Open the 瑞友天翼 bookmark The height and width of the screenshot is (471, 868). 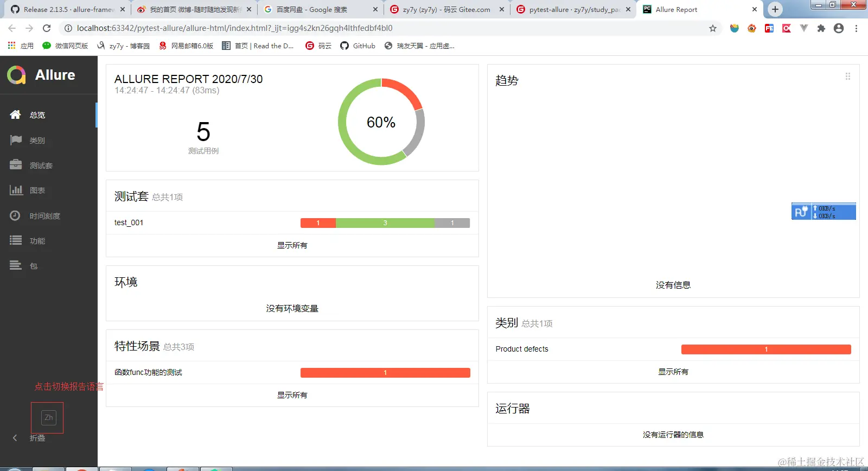419,46
